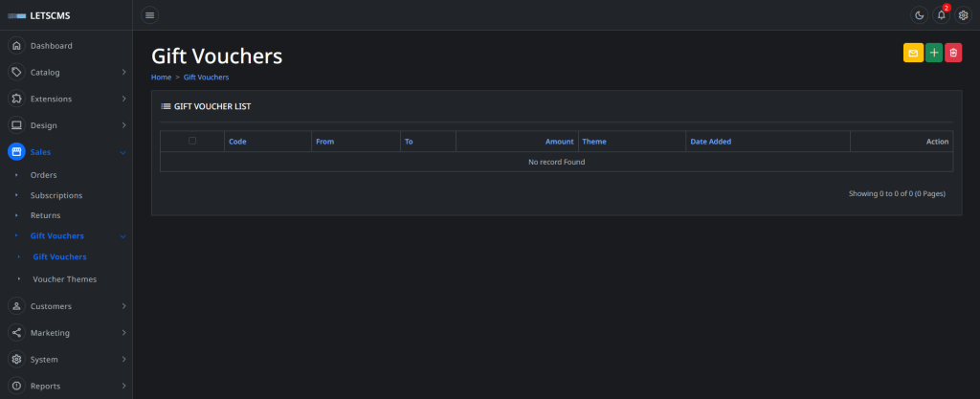This screenshot has height=399, width=980.
Task: Expand the Extensions menu chevron
Action: pyautogui.click(x=123, y=99)
